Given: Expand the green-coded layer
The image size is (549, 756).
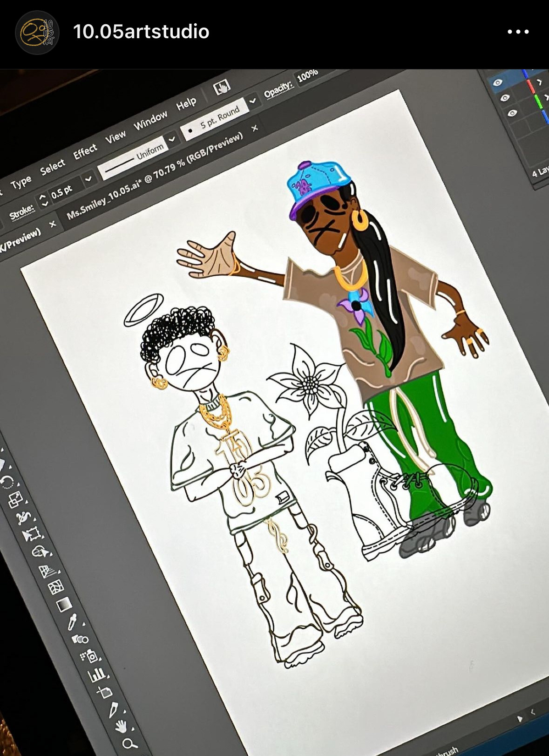Looking at the screenshot, I should pos(546,97).
